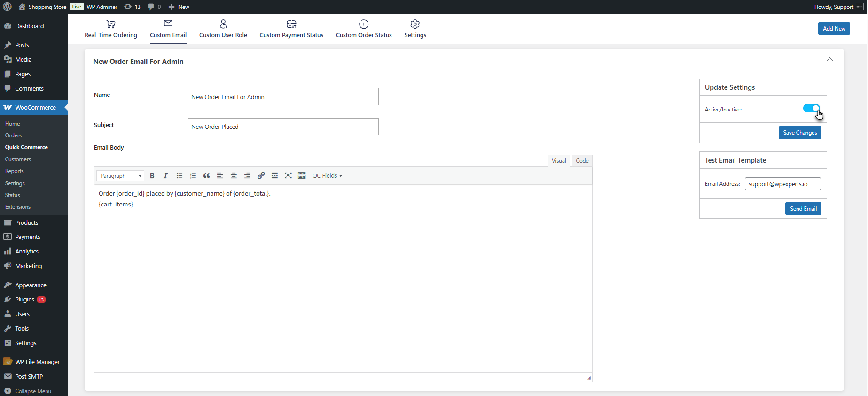Toggle bold formatting in email editor
Image resolution: width=868 pixels, height=396 pixels.
tap(152, 176)
